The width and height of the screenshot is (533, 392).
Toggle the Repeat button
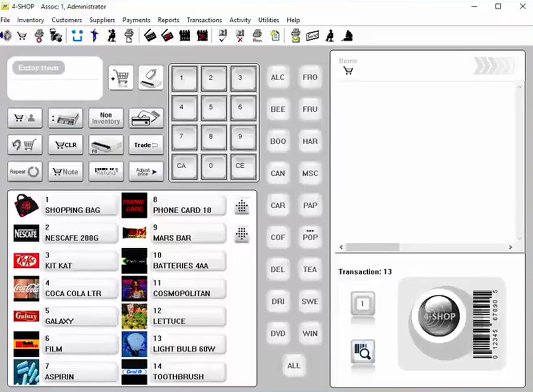pyautogui.click(x=25, y=171)
